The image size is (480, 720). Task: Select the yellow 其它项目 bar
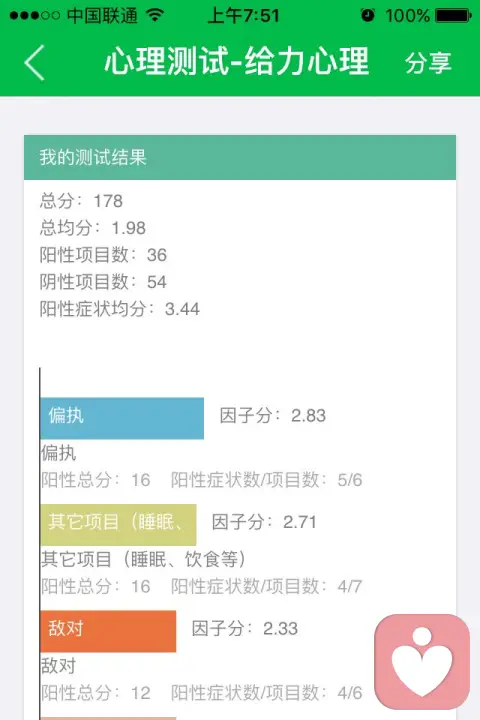pos(119,524)
